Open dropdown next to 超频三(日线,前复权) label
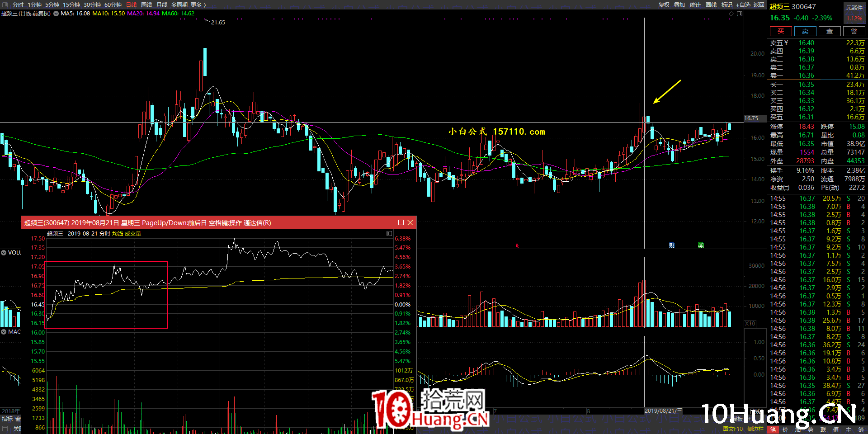The image size is (868, 434). point(56,14)
